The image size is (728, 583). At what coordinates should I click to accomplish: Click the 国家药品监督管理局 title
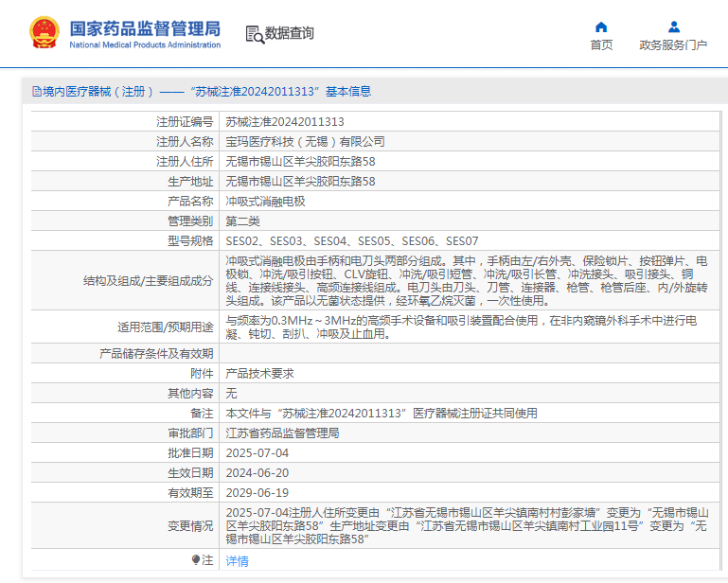pos(145,28)
